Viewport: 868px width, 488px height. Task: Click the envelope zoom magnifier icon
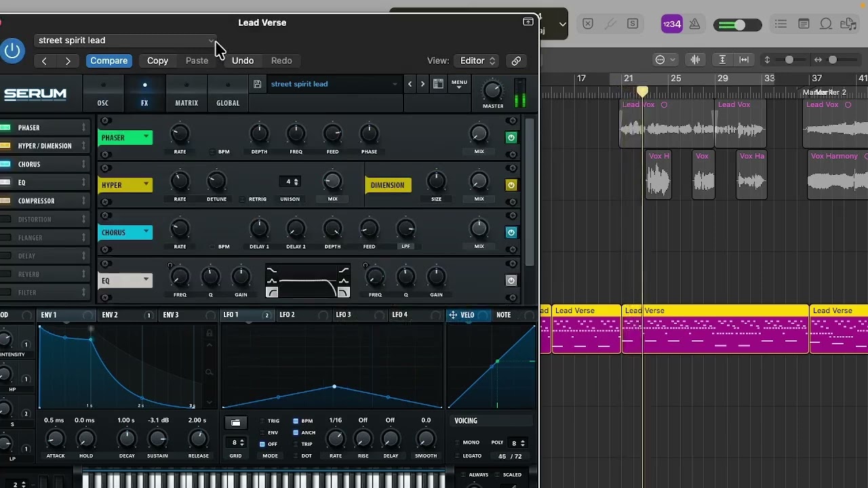pyautogui.click(x=209, y=372)
